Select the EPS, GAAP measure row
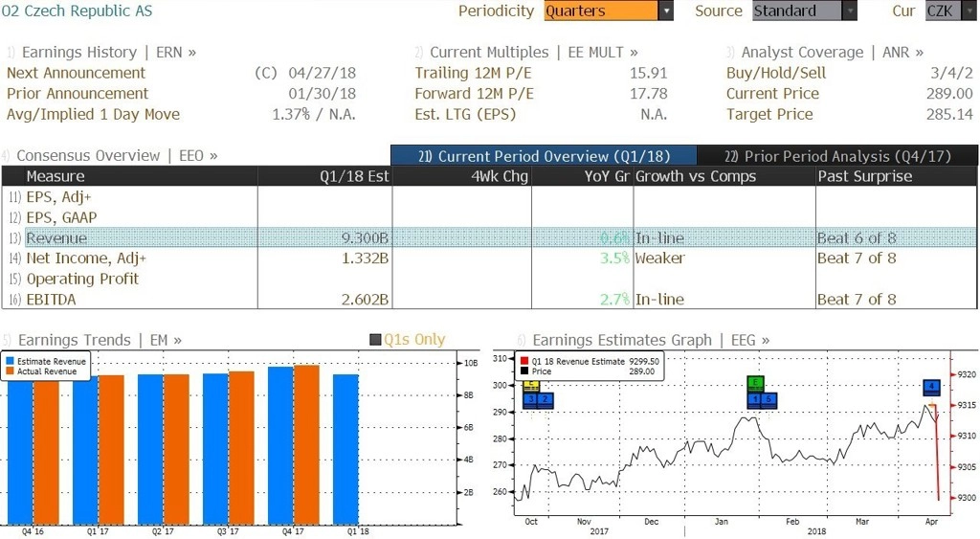 (x=489, y=217)
